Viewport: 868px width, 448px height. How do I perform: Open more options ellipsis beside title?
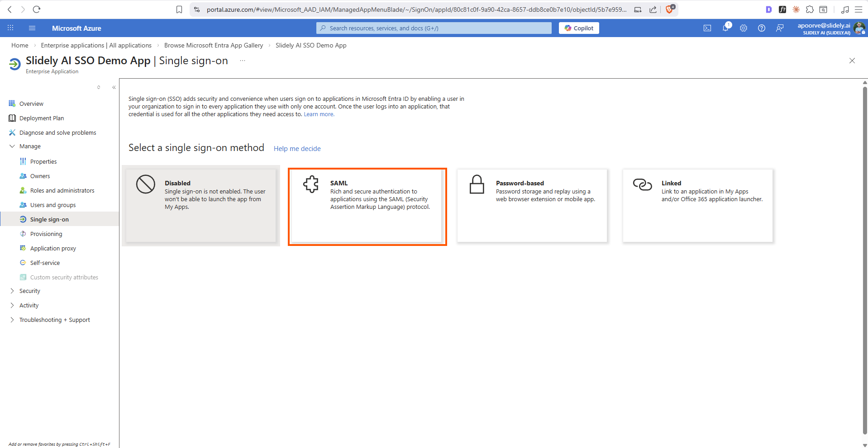(243, 61)
